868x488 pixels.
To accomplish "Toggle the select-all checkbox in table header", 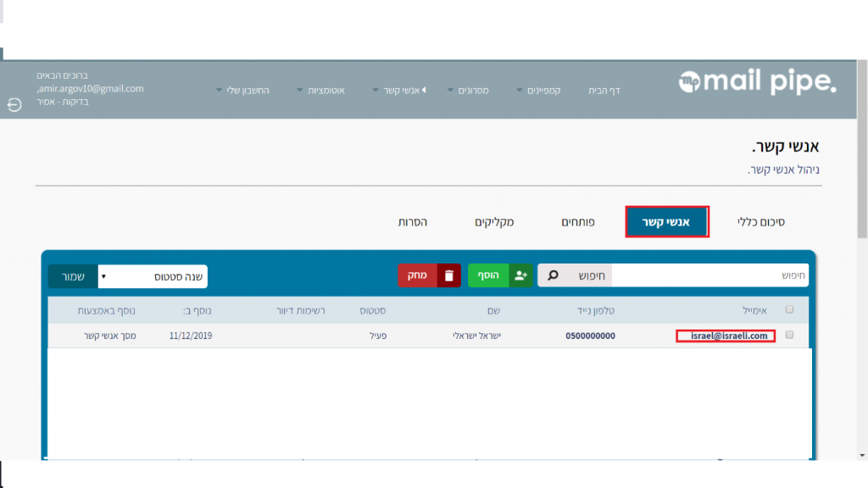I will (x=790, y=310).
